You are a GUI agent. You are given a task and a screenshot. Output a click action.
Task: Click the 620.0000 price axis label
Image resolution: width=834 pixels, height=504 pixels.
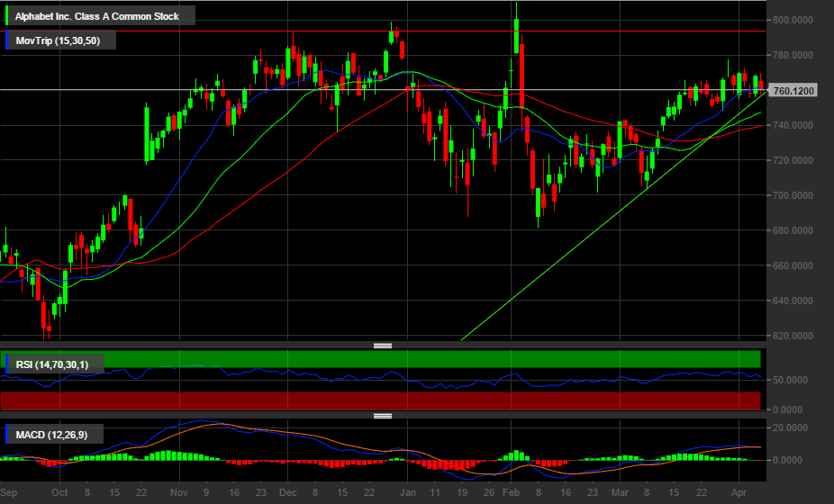[793, 336]
